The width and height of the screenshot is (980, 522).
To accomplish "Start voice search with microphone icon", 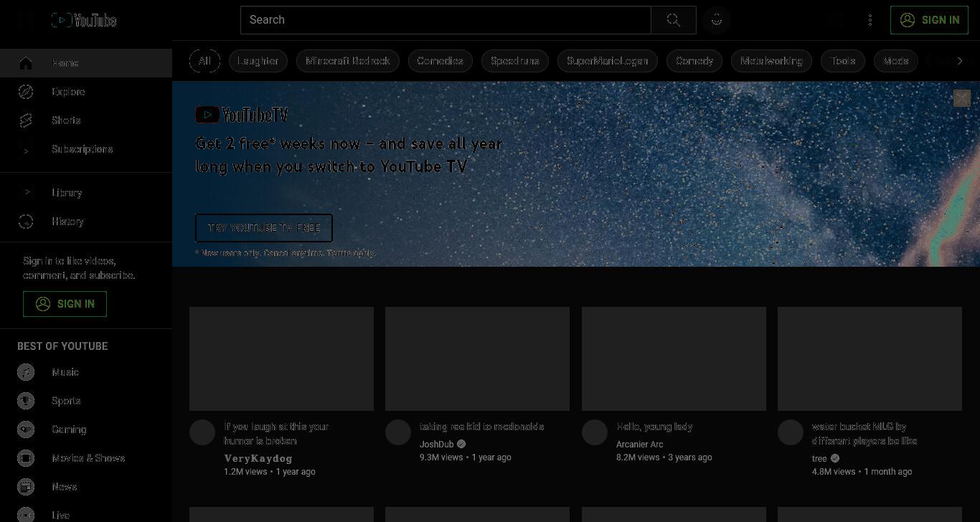I will click(x=716, y=20).
